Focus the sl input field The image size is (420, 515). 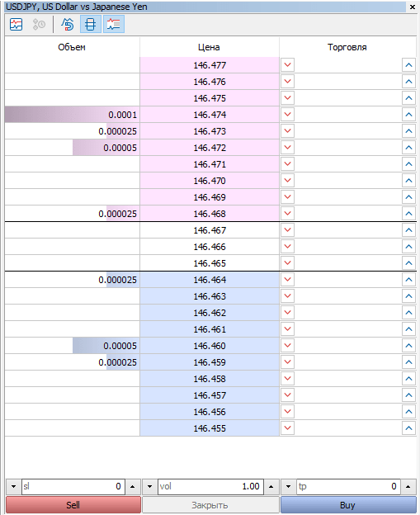(x=73, y=486)
